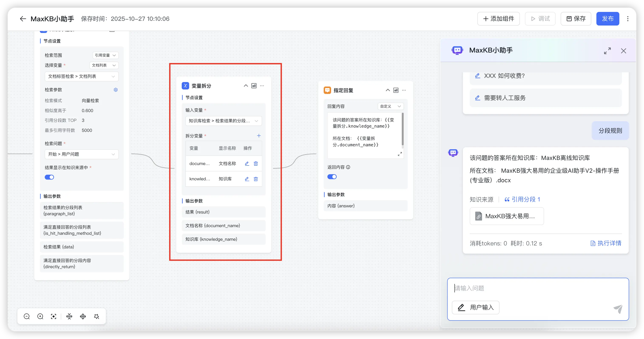Edit the document_name variable row
644x339 pixels.
(247, 164)
